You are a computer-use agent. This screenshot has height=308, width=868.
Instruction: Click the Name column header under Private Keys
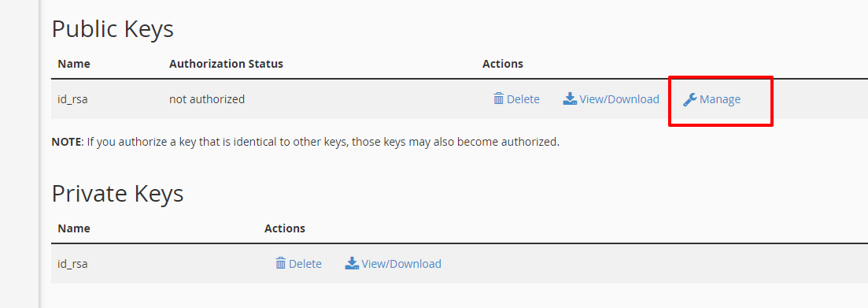tap(74, 228)
